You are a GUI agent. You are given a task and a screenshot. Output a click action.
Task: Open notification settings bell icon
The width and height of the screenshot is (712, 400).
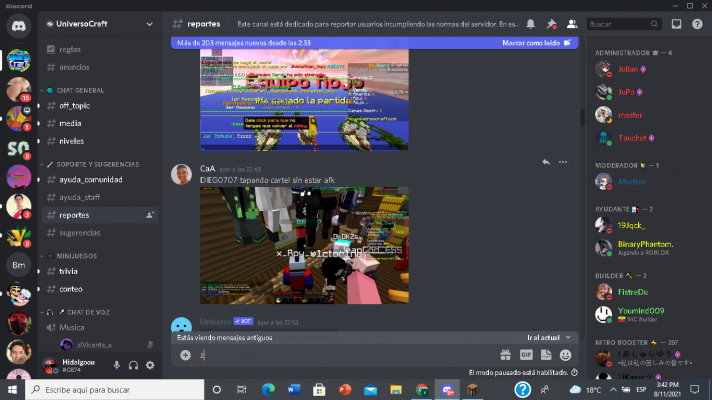pos(530,24)
